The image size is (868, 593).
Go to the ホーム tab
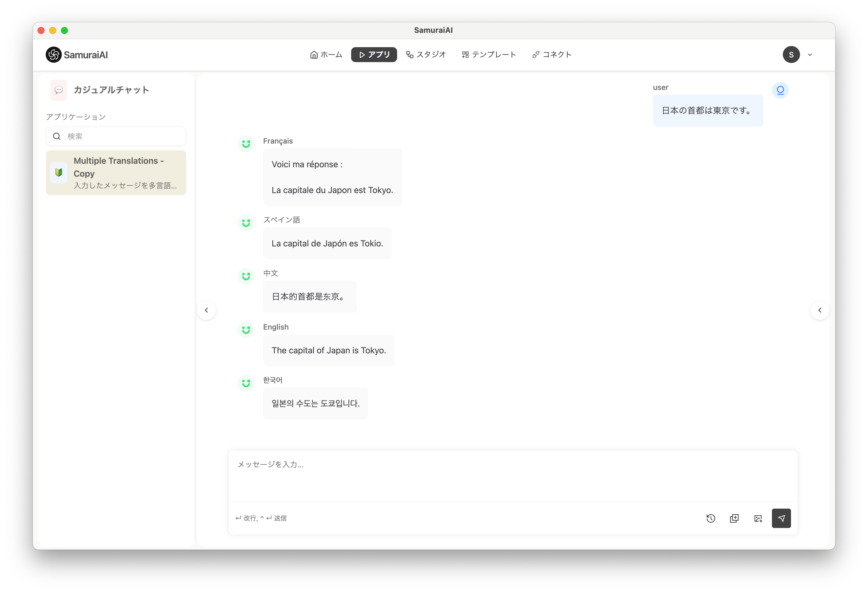click(x=326, y=54)
